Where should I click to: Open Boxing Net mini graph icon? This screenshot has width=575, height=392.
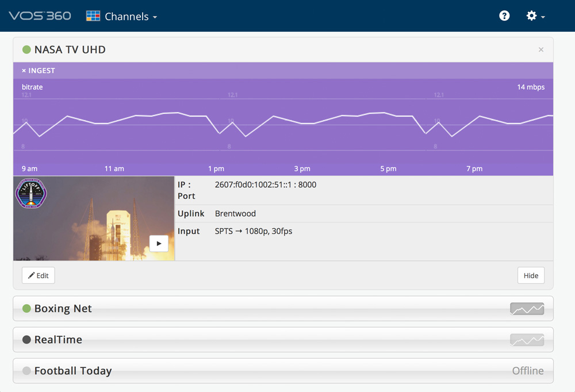(527, 309)
